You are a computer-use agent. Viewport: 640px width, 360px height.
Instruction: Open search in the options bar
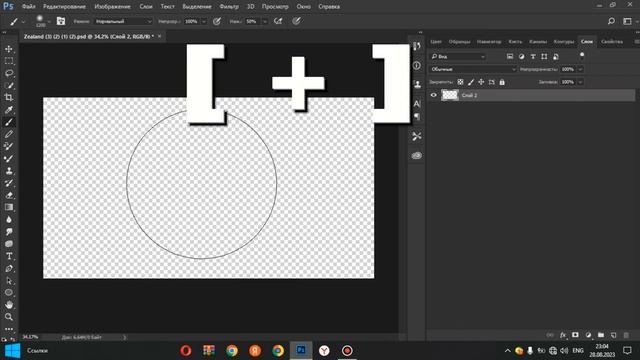coord(611,21)
